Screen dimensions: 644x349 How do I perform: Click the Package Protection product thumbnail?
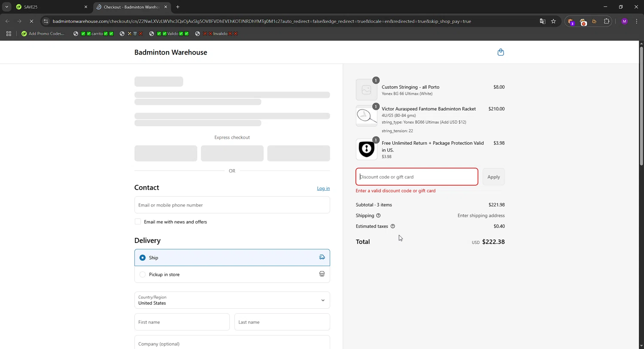click(x=366, y=149)
